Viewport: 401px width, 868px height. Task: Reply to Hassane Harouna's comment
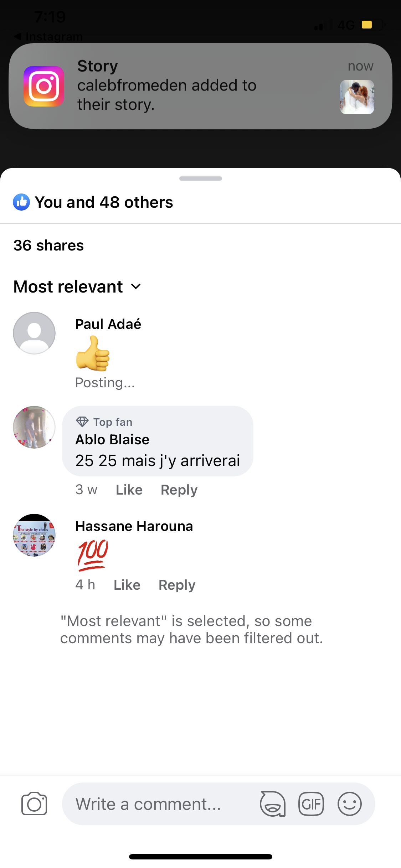tap(177, 585)
